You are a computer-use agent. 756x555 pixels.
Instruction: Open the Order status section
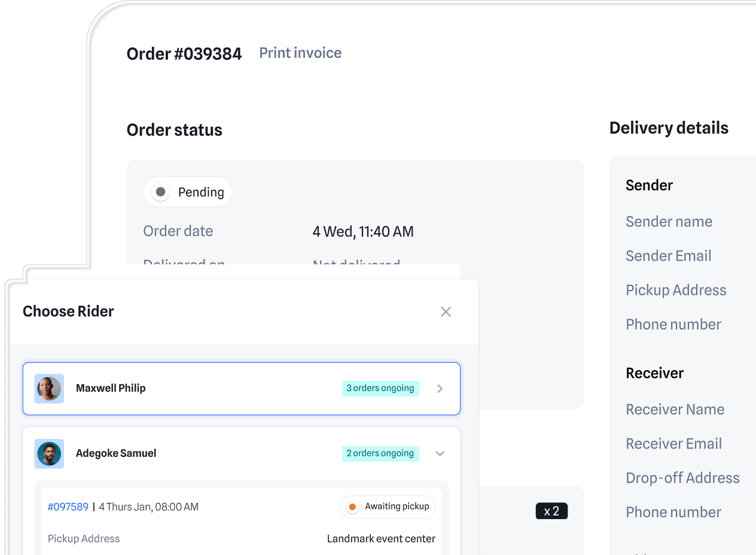174,130
